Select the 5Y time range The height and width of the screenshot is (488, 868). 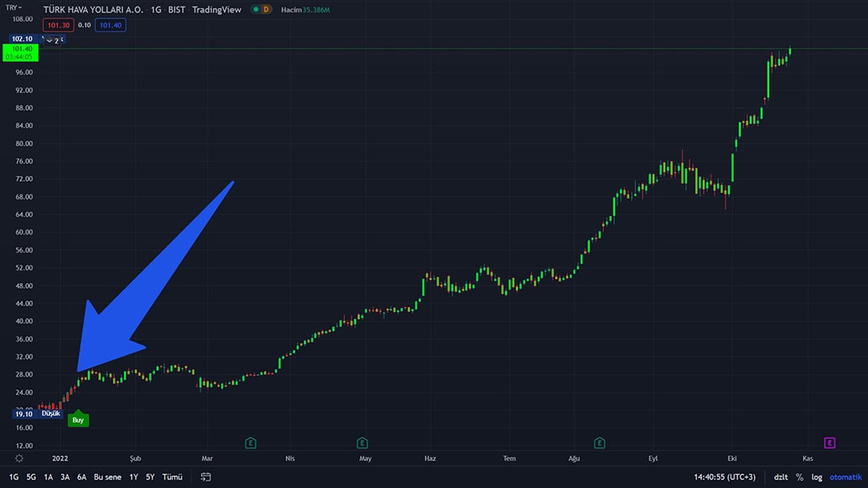(x=150, y=476)
